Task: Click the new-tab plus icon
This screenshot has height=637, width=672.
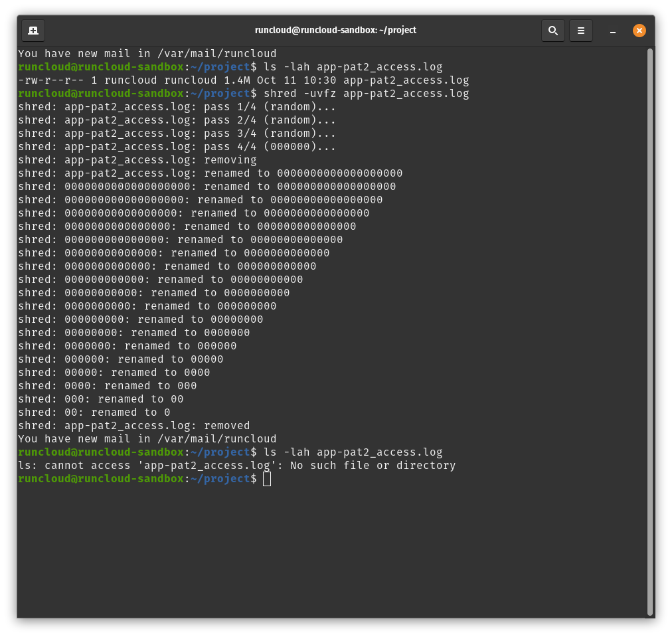Action: (x=33, y=30)
